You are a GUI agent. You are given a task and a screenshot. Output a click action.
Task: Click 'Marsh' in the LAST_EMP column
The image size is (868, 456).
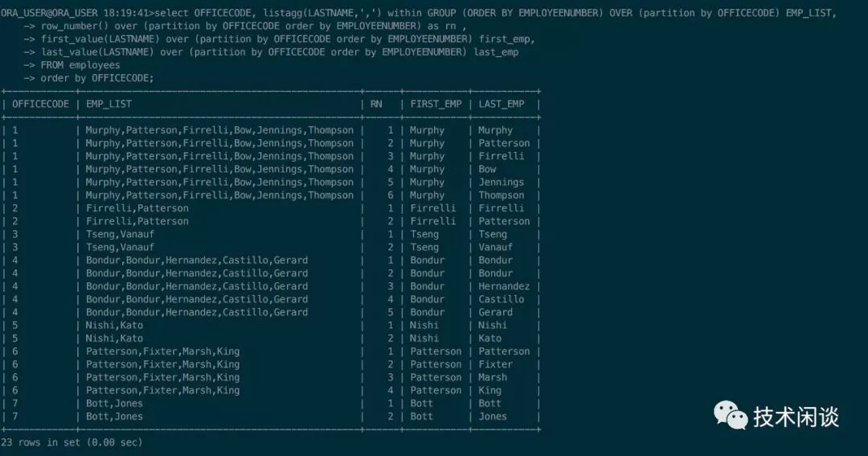pyautogui.click(x=493, y=377)
